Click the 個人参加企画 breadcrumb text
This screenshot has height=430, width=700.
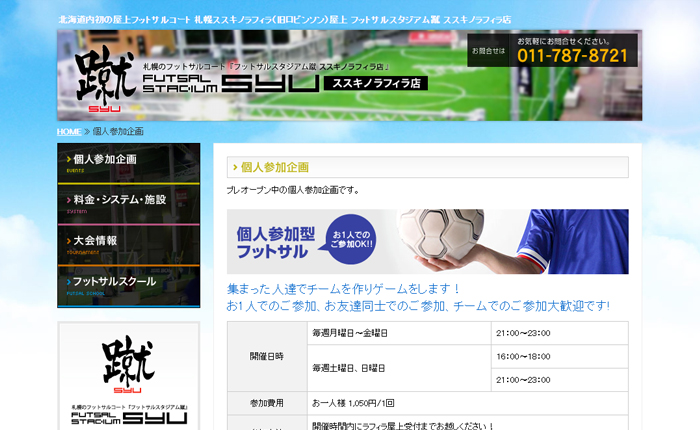coord(118,131)
